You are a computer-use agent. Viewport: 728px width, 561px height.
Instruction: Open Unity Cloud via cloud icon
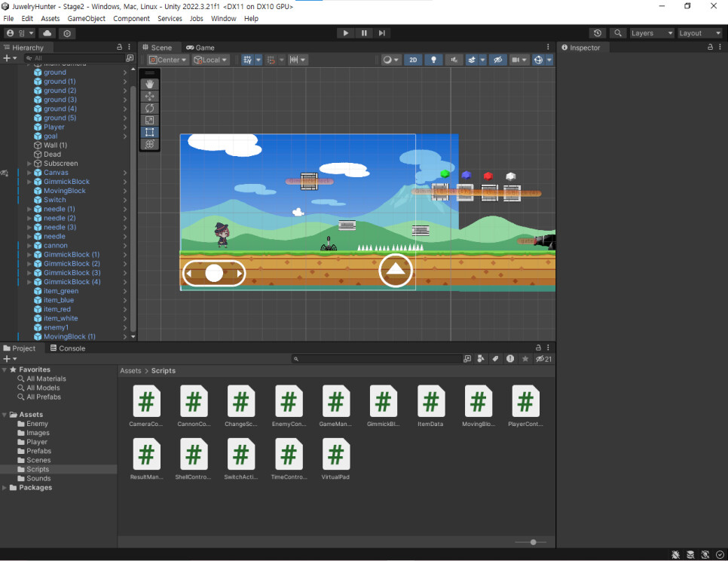47,33
